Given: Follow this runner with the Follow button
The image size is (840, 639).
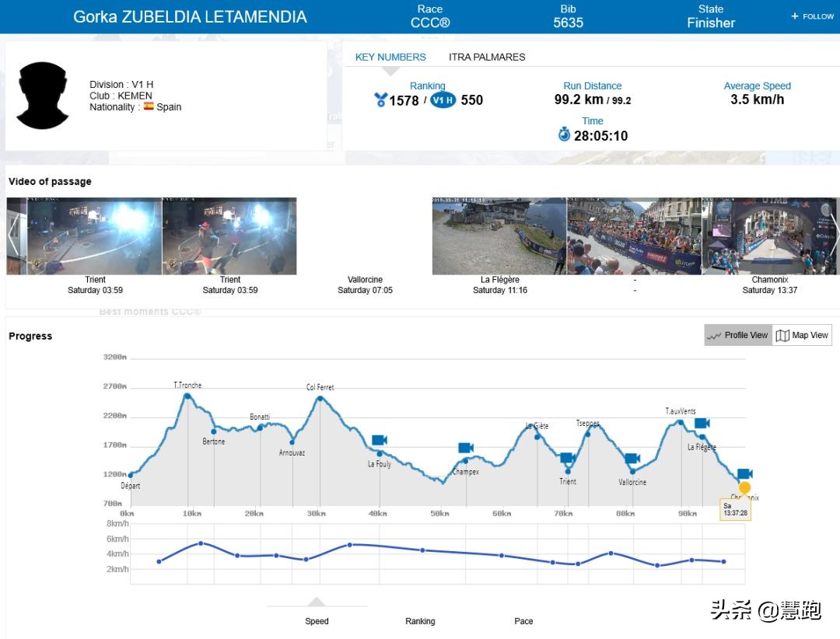Looking at the screenshot, I should pos(812,16).
